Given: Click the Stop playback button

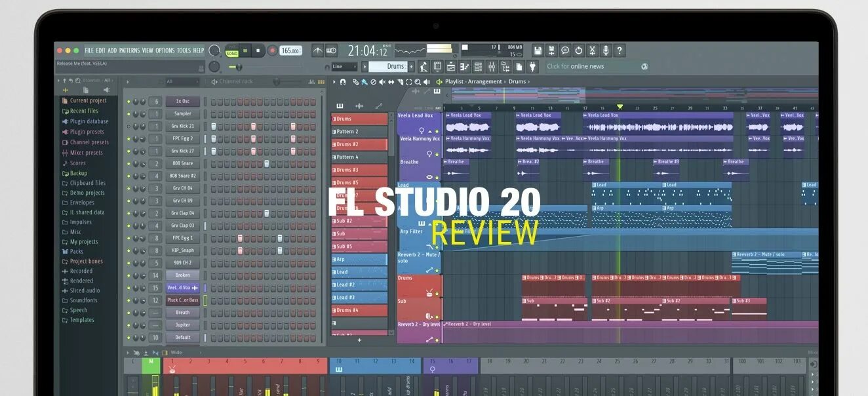Looking at the screenshot, I should 258,50.
